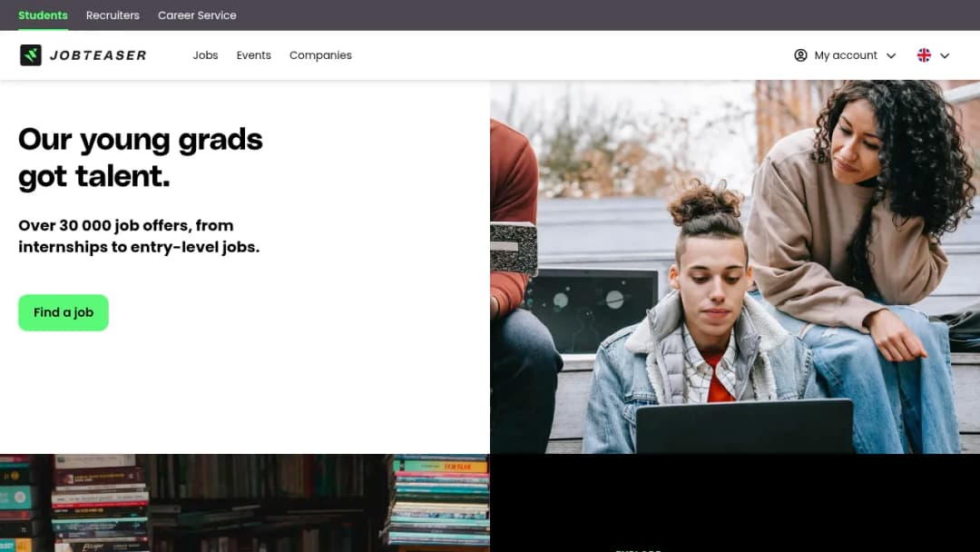Open the Companies menu item
This screenshot has height=552, width=980.
pos(320,55)
